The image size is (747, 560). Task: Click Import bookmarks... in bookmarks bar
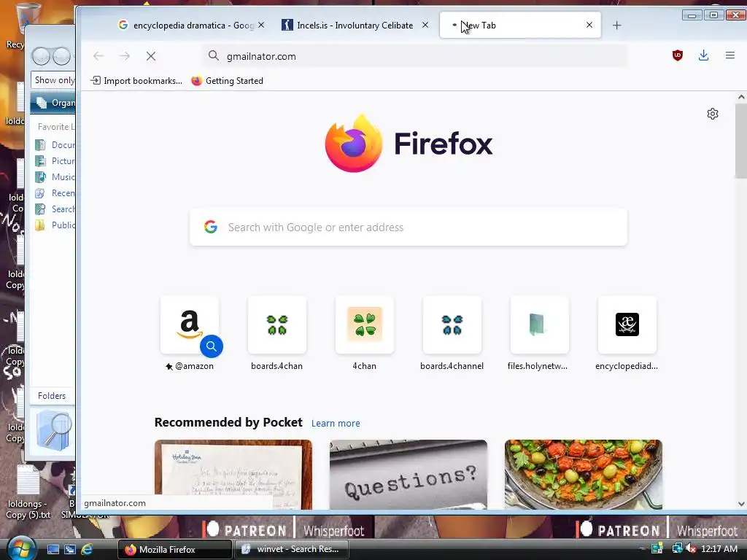[x=136, y=80]
